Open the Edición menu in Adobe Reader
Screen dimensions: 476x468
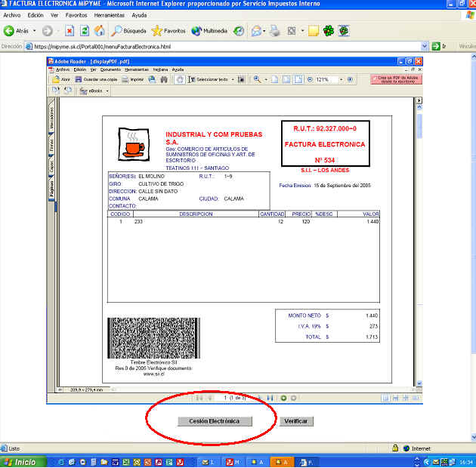[x=80, y=69]
